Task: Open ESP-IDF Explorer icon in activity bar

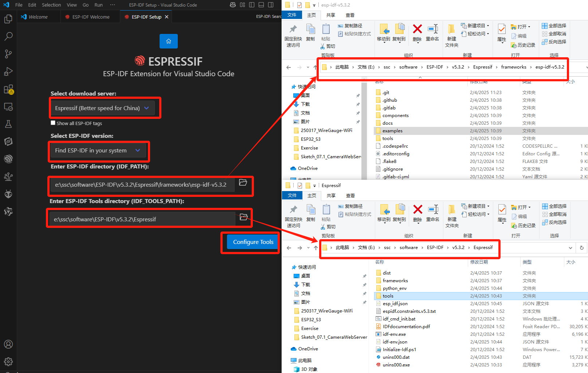Action: click(8, 159)
